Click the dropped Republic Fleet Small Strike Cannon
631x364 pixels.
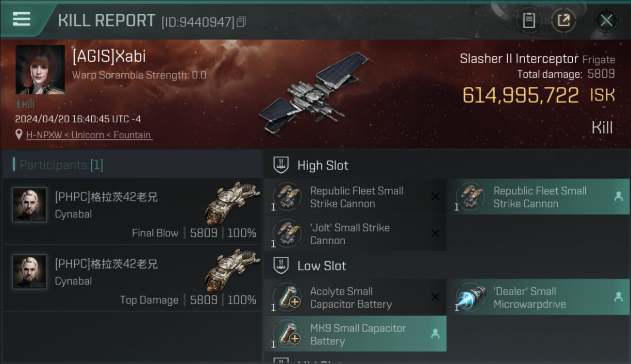pos(538,197)
